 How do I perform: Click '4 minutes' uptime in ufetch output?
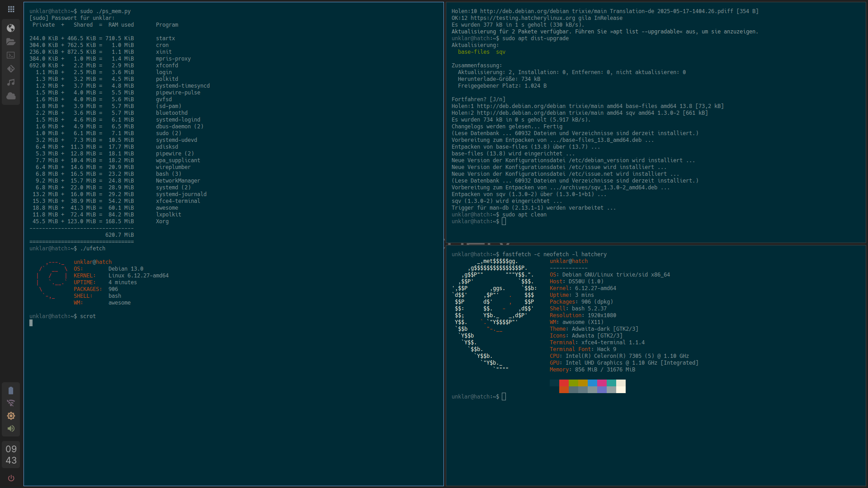[123, 282]
